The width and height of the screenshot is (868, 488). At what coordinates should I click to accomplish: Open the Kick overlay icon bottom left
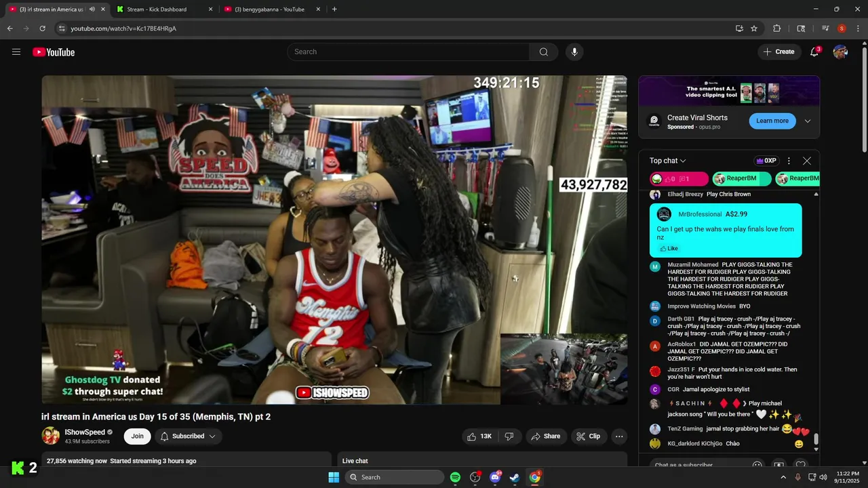point(18,468)
